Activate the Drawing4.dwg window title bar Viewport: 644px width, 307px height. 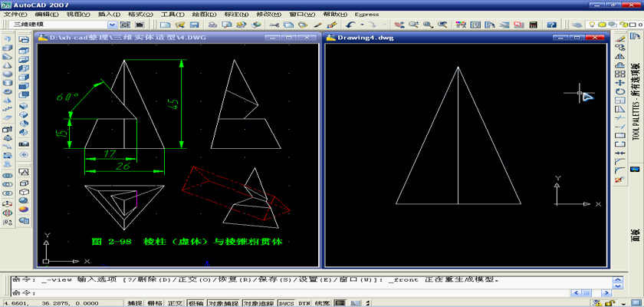tap(465, 38)
